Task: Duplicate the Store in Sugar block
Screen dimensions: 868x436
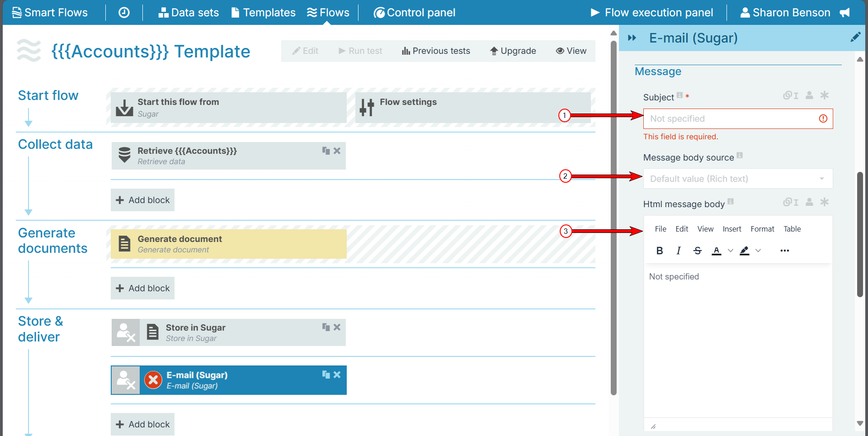Action: pyautogui.click(x=326, y=327)
